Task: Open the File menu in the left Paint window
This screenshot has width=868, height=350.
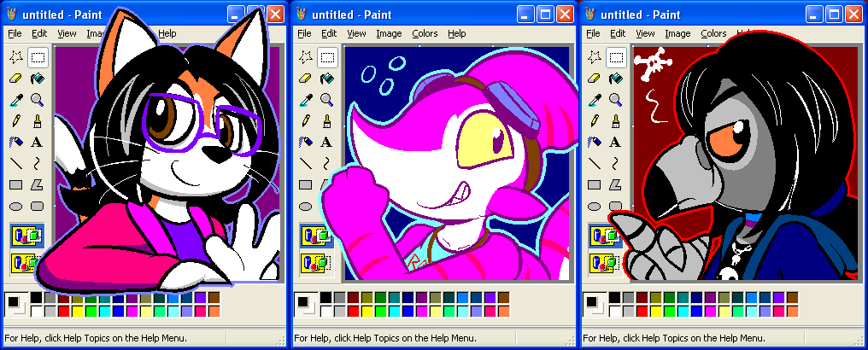Action: (15, 33)
